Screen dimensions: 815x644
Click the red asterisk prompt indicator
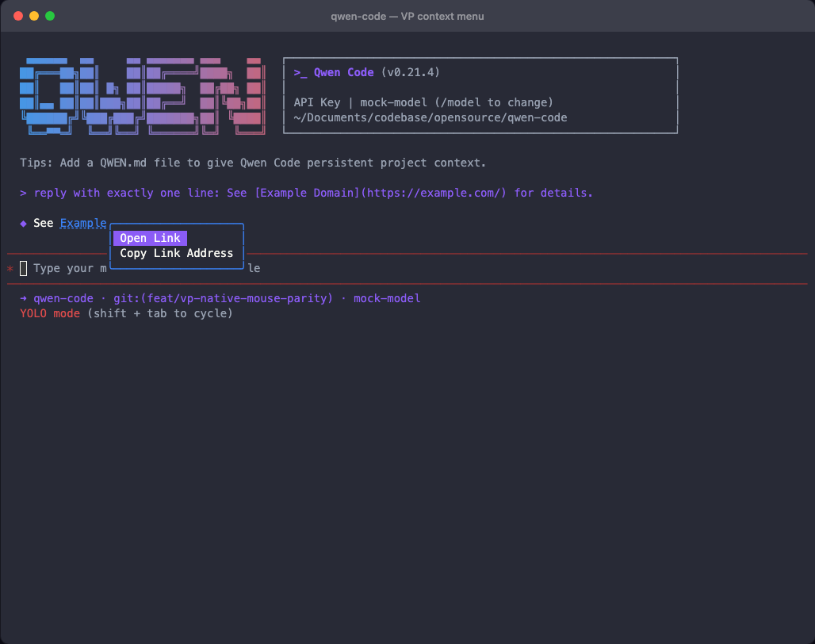pyautogui.click(x=10, y=269)
